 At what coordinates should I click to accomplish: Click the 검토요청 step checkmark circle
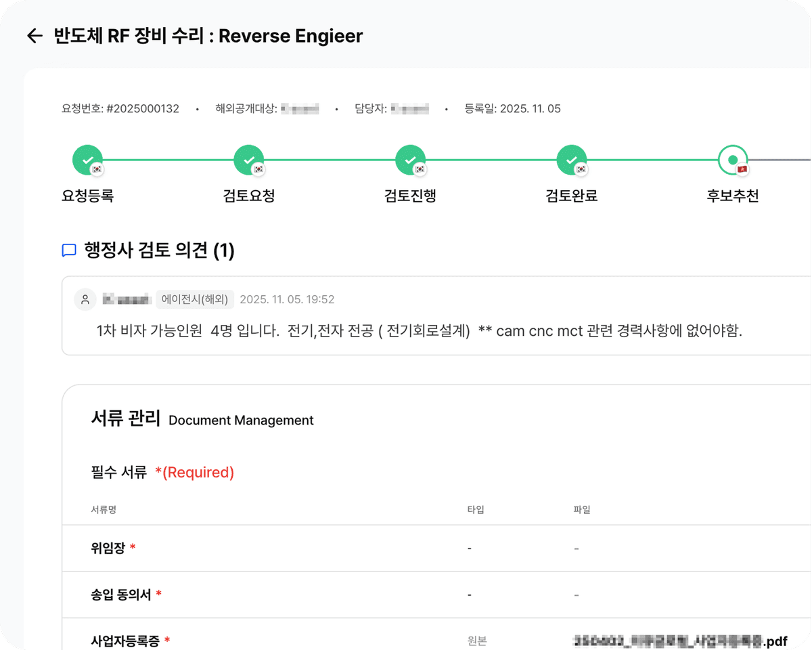[x=248, y=160]
